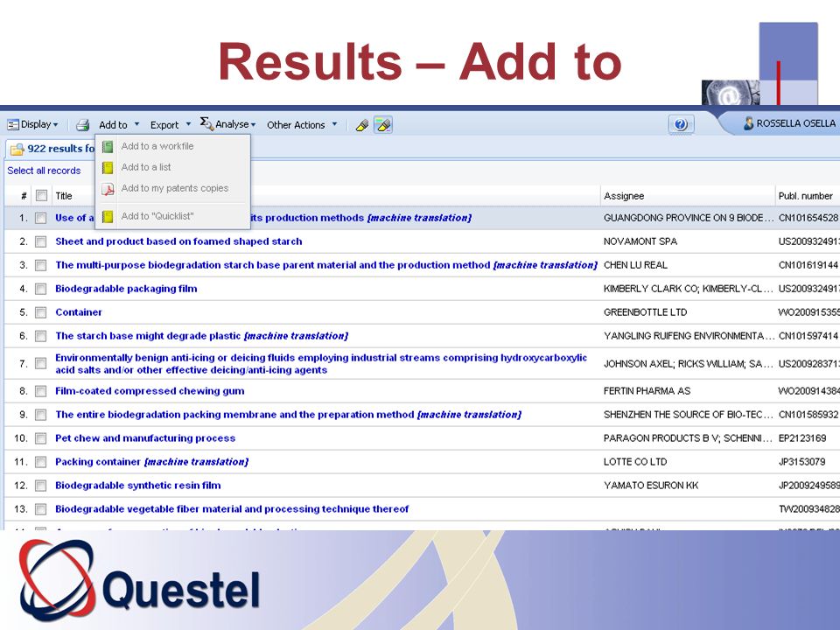This screenshot has height=630, width=840.
Task: Click the user icon beside ROSSELLA OSELLA
Action: click(748, 123)
